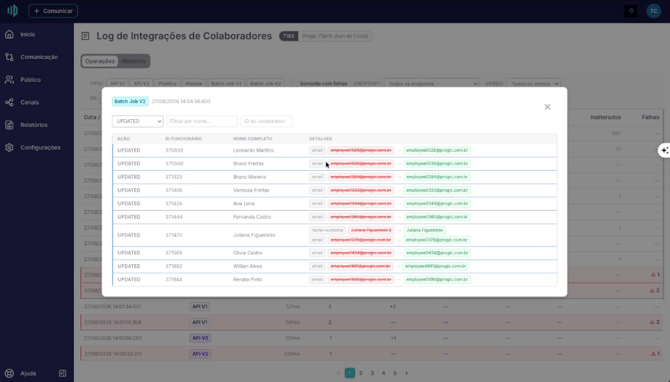Click the warning icon in the 14:01:18 row

click(652, 322)
